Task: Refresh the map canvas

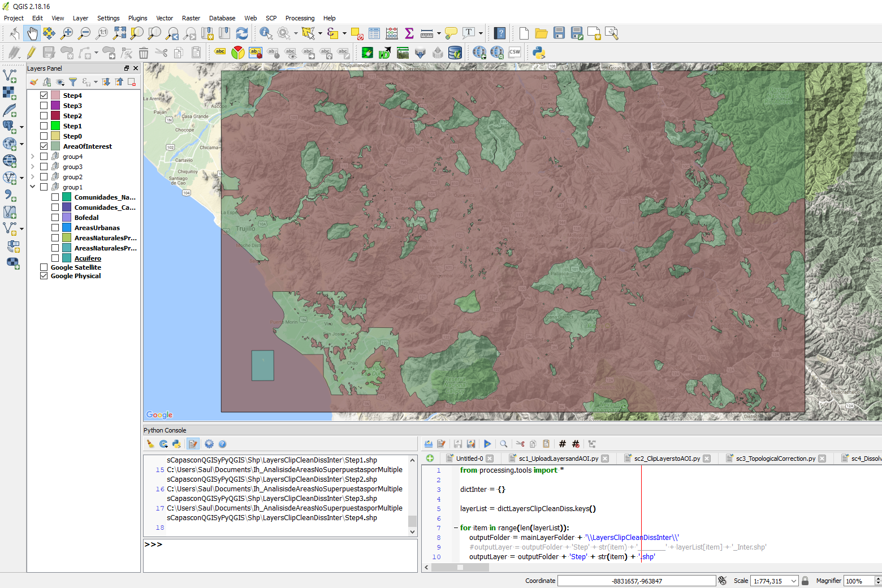Action: coord(242,33)
